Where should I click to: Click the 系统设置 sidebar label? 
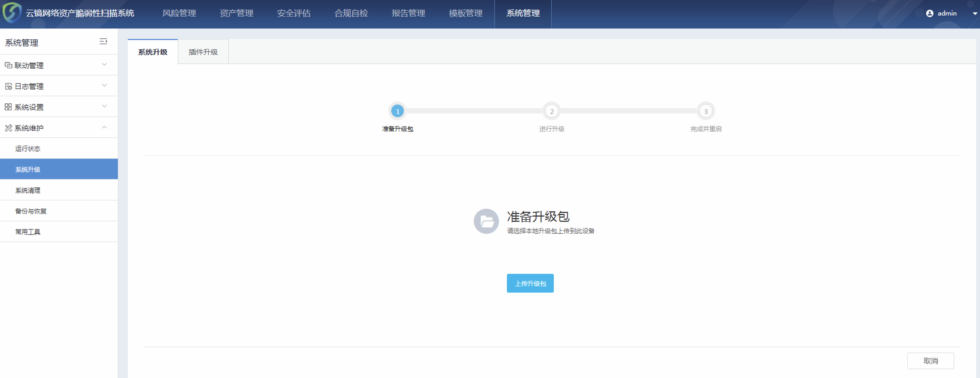click(x=29, y=107)
